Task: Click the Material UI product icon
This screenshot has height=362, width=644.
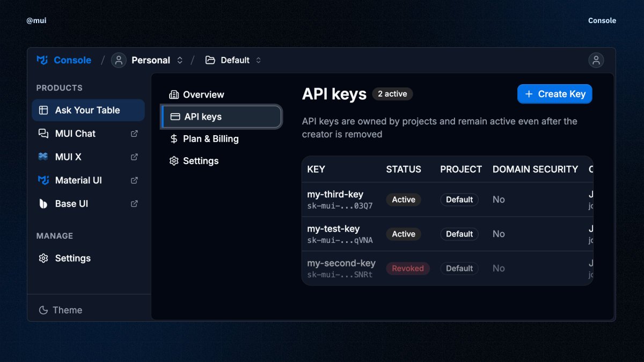Action: (43, 180)
